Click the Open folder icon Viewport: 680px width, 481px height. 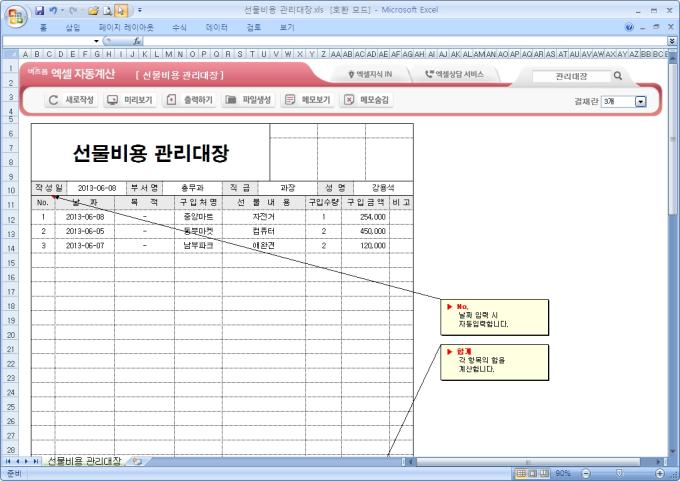point(93,10)
